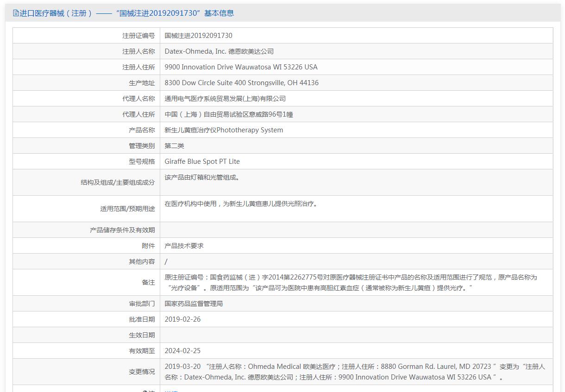Select the 代理人住所 label cell
Image resolution: width=565 pixels, height=392 pixels.
coord(86,114)
